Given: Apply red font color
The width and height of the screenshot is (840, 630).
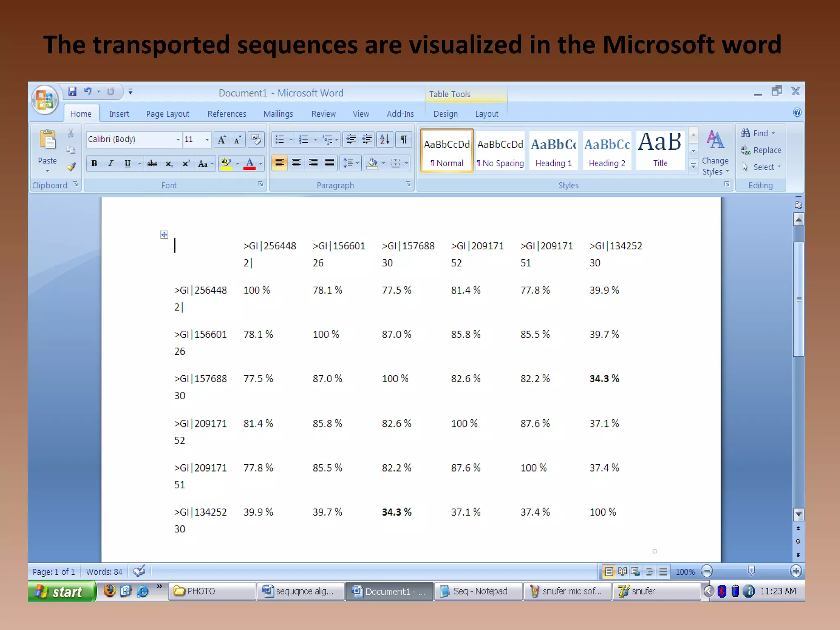Looking at the screenshot, I should [249, 164].
